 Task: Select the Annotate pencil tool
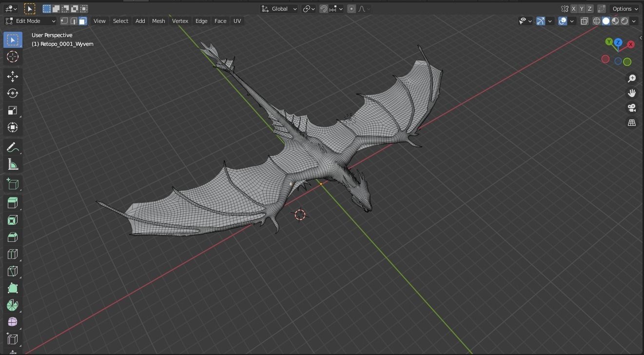click(13, 147)
